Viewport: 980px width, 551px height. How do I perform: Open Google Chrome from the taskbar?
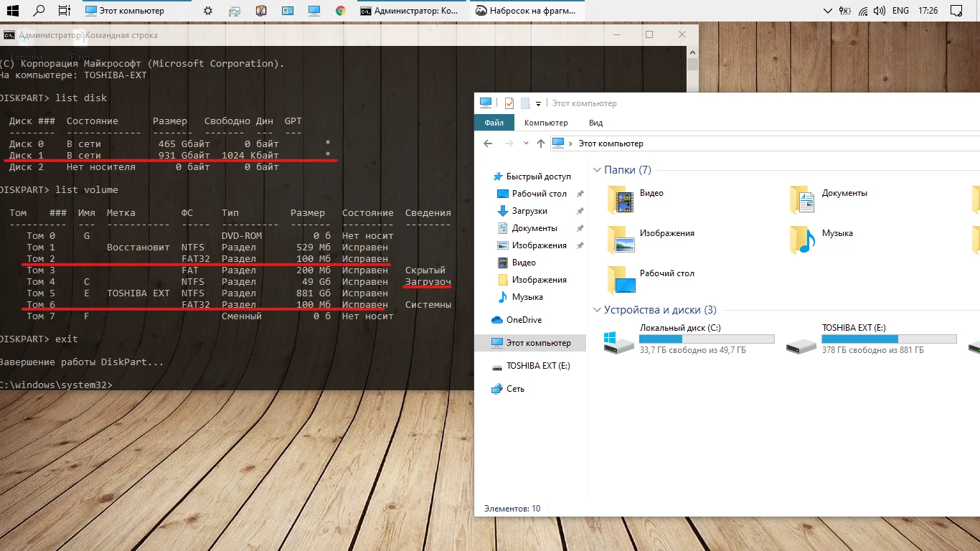click(341, 11)
